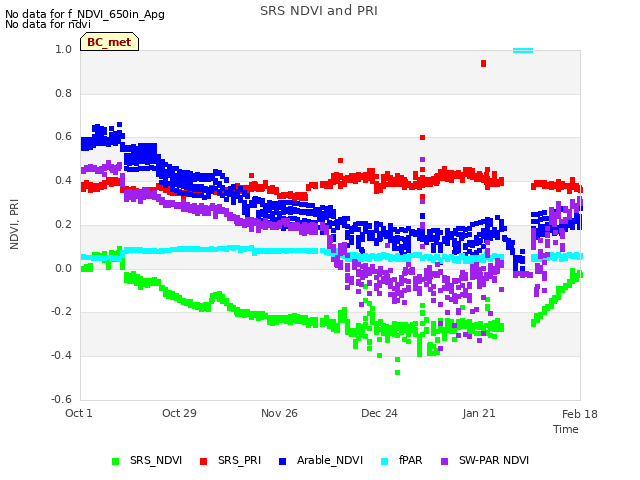Toggle the SRS_NDVI legend entry
This screenshot has width=640, height=480.
[x=147, y=460]
